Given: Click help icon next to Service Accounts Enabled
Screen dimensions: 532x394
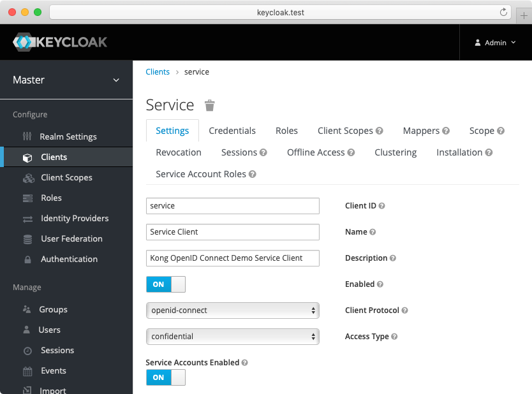Looking at the screenshot, I should click(244, 363).
